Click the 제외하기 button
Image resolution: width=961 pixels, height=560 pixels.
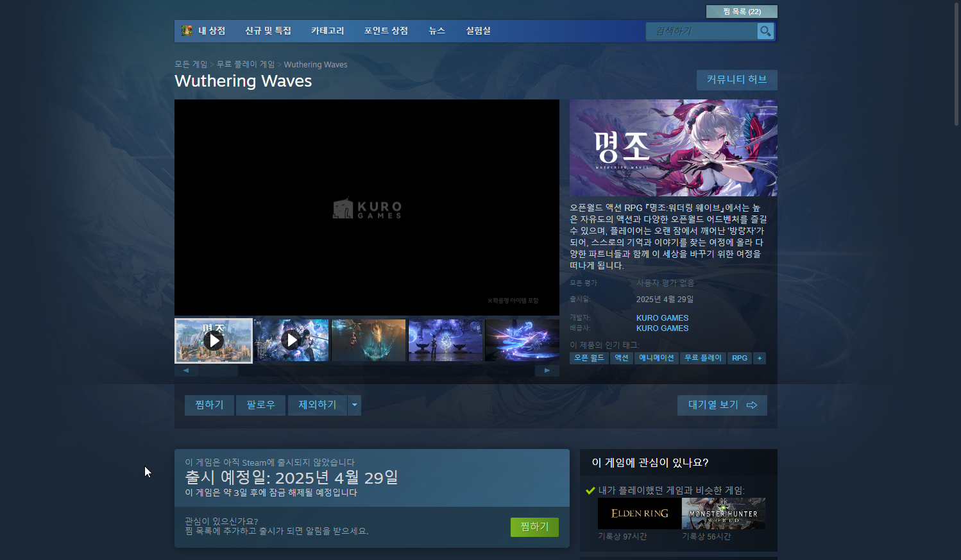[x=317, y=405]
